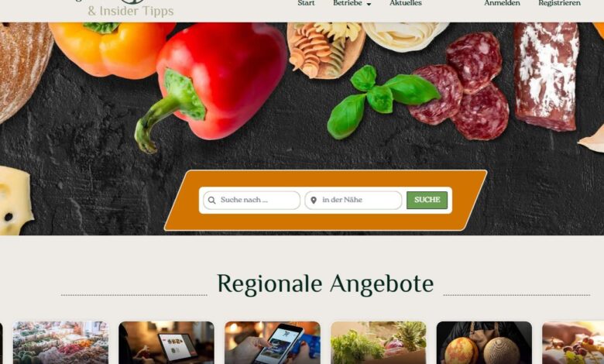Click the green SUCHE button
Viewport: 604px width, 364px height.
tap(427, 201)
